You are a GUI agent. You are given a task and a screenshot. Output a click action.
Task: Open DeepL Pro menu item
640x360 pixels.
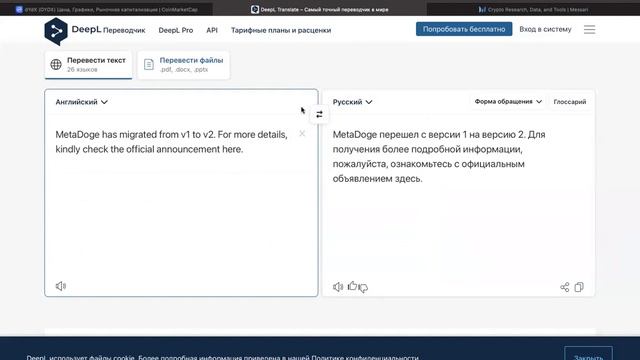[x=176, y=30]
